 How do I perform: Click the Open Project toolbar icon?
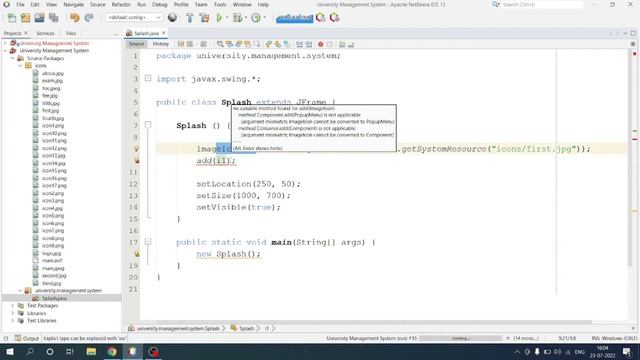point(39,18)
